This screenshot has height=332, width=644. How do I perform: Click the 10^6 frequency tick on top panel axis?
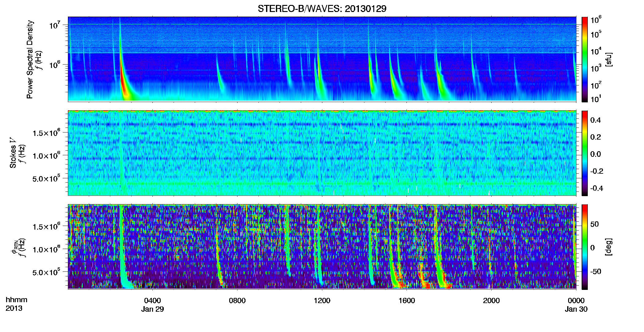pos(54,65)
